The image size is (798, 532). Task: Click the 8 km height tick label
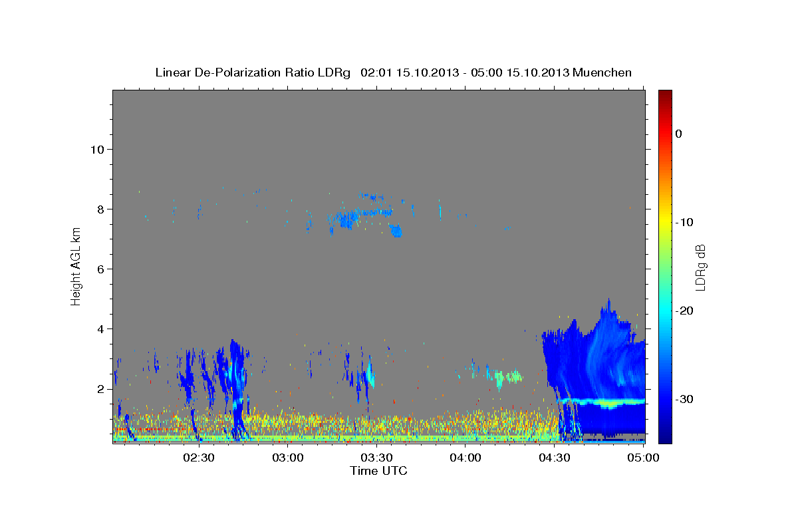coord(100,209)
